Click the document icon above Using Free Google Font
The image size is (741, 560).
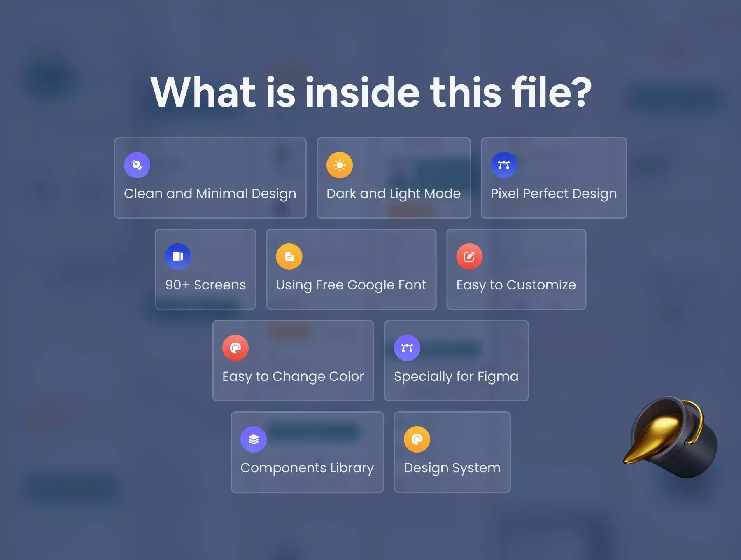(x=289, y=257)
